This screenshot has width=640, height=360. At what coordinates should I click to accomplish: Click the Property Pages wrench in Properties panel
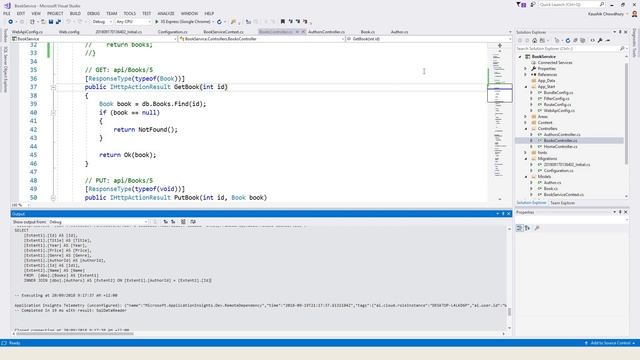pos(537,228)
